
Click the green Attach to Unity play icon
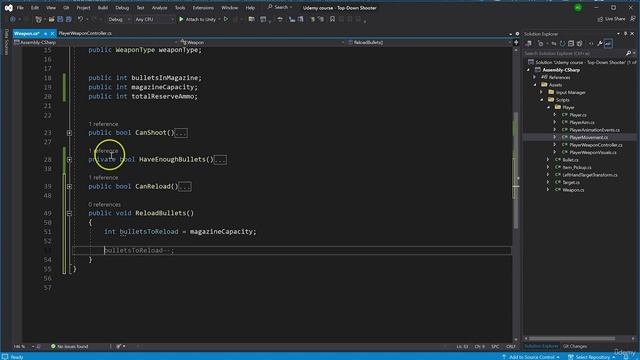pos(181,19)
